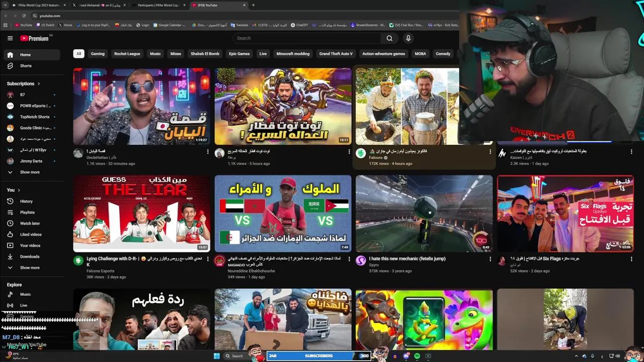Open Shorts from the sidebar

[32, 66]
